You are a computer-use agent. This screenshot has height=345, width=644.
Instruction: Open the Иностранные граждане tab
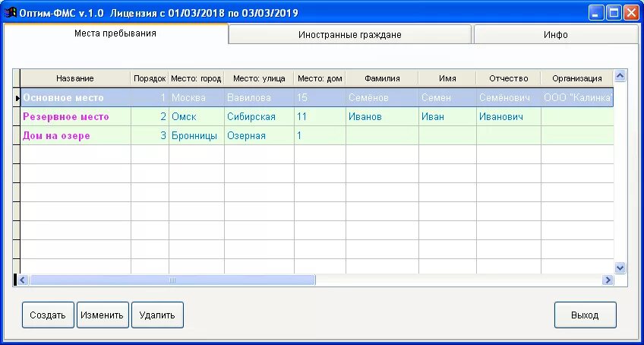coord(349,34)
